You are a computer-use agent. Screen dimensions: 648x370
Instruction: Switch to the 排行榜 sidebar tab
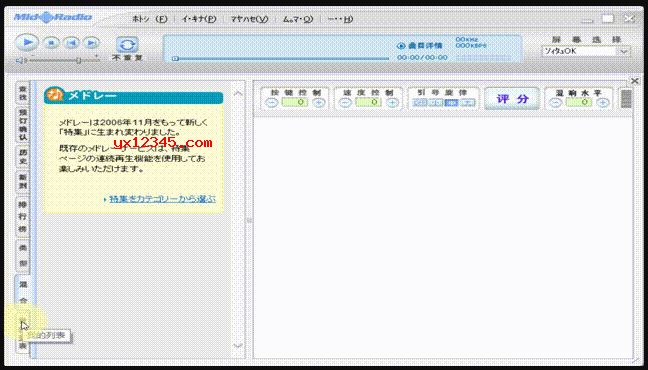point(23,216)
